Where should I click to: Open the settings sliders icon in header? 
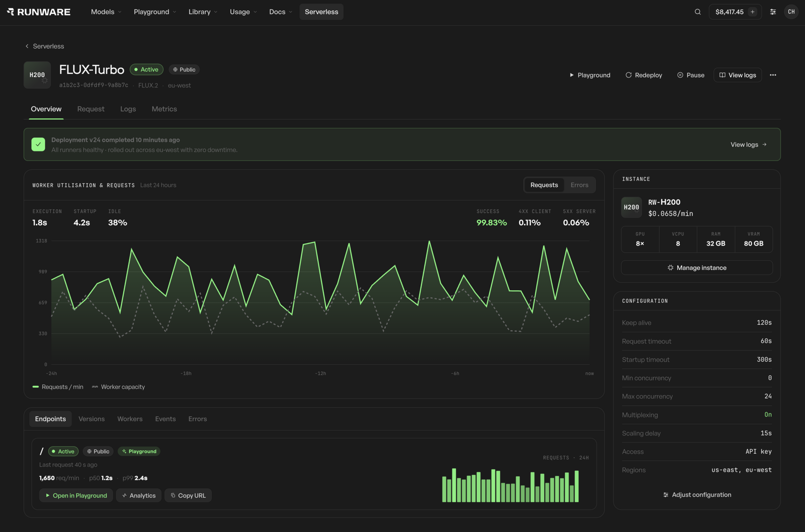773,12
